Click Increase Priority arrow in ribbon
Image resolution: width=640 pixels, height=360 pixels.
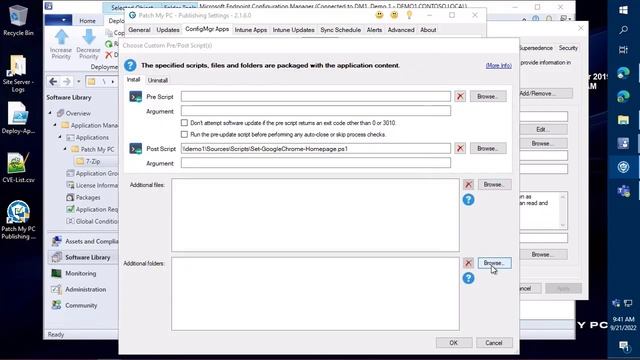(61, 44)
